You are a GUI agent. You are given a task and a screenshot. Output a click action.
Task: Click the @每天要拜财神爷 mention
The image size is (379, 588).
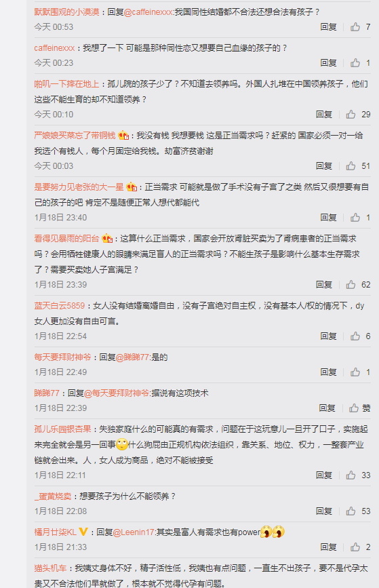click(117, 393)
